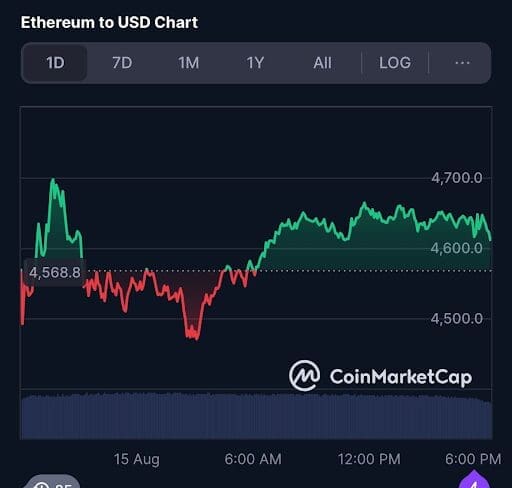Click the 4,600.0 price axis label
This screenshot has height=488, width=512.
pos(457,248)
